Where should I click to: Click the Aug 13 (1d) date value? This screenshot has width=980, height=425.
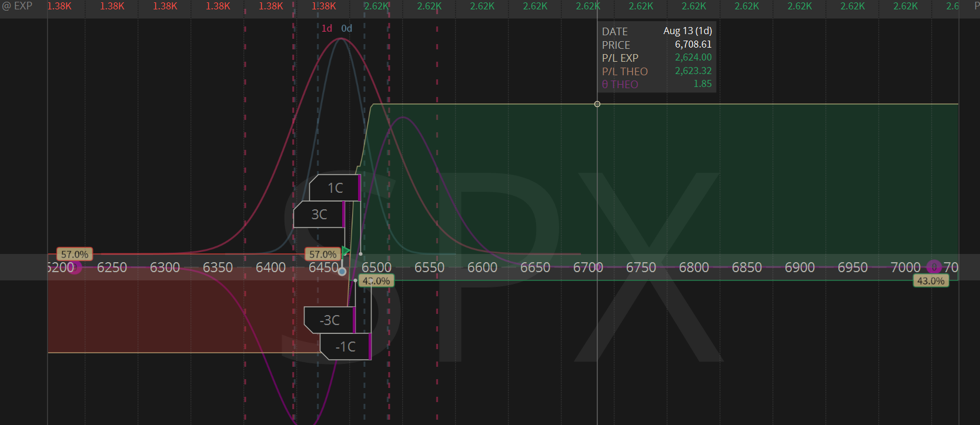pos(687,31)
